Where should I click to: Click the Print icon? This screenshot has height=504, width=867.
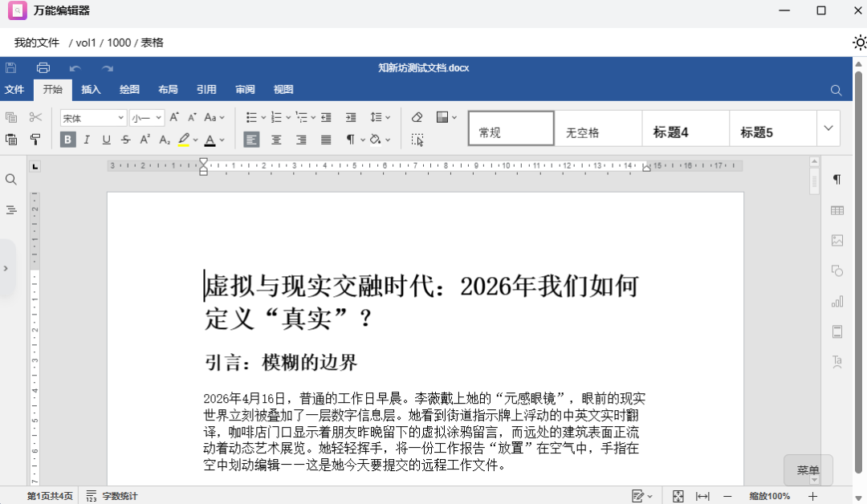[43, 68]
